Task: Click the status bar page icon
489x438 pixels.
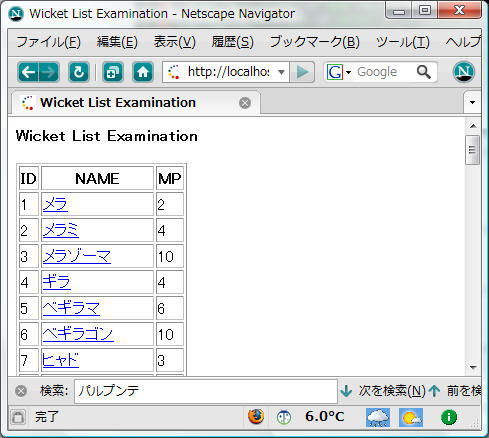Action: click(18, 417)
